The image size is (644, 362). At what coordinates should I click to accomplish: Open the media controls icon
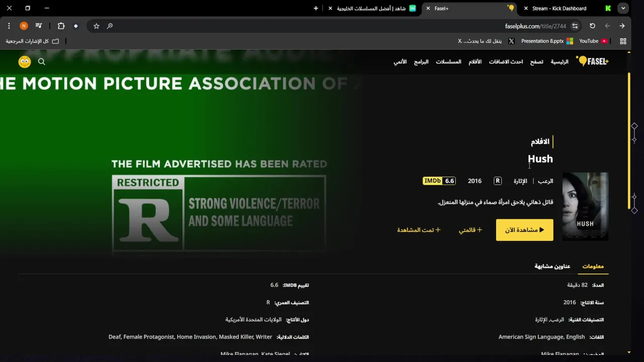click(39, 26)
